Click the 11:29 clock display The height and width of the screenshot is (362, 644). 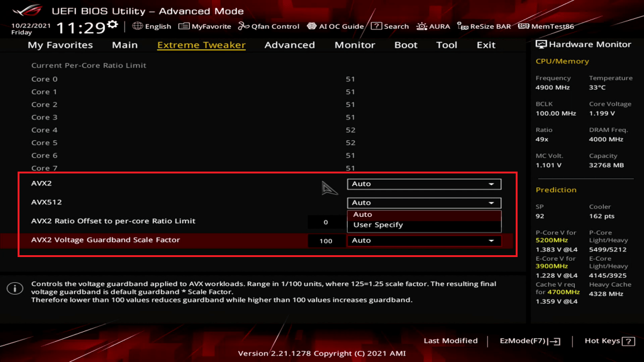coord(80,28)
